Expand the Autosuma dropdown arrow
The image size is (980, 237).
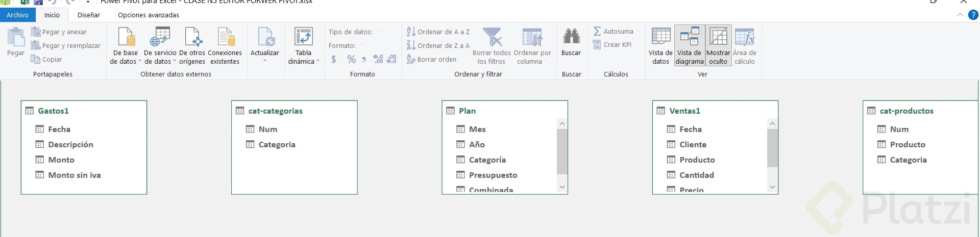pos(638,32)
